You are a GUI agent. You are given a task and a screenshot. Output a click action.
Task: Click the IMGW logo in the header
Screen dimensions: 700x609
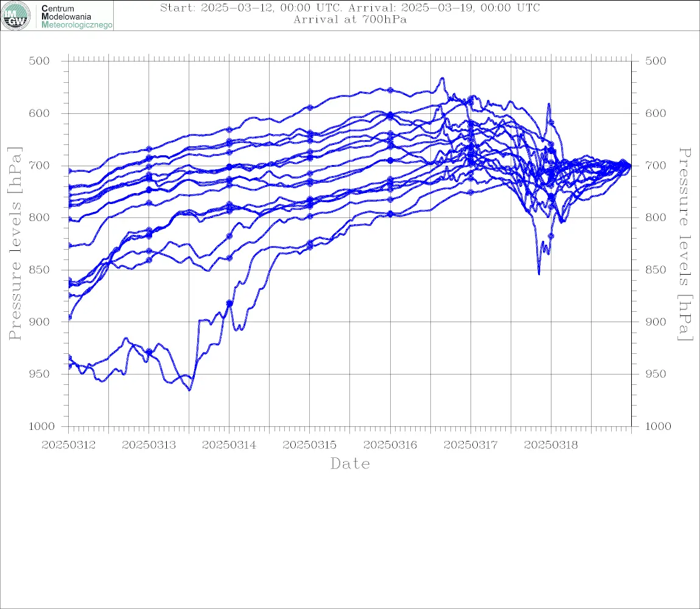point(16,16)
